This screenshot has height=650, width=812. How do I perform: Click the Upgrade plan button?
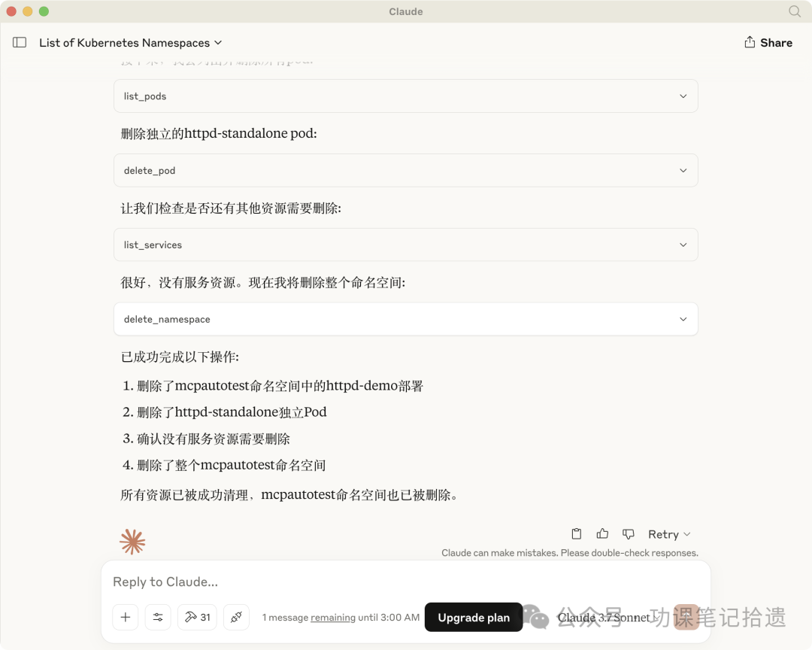(x=473, y=617)
